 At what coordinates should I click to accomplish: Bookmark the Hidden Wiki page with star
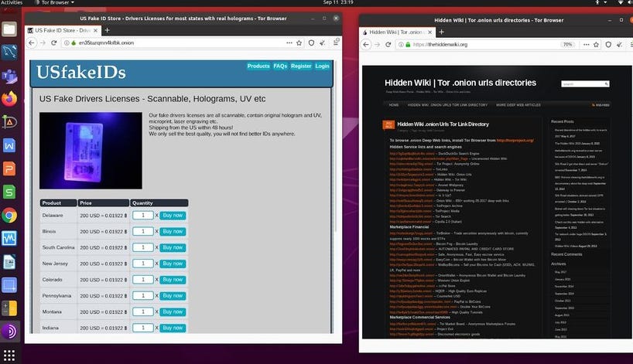coord(597,44)
